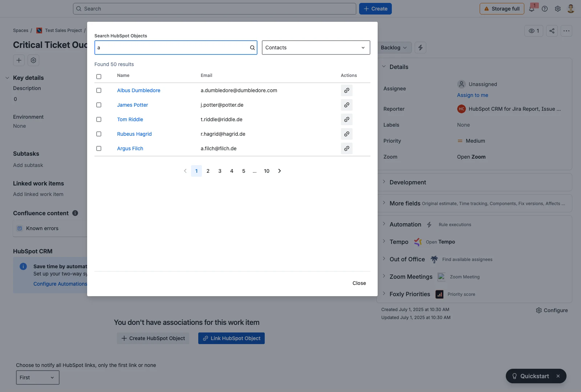The height and width of the screenshot is (392, 581).
Task: Expand the Development section
Action: pyautogui.click(x=384, y=182)
